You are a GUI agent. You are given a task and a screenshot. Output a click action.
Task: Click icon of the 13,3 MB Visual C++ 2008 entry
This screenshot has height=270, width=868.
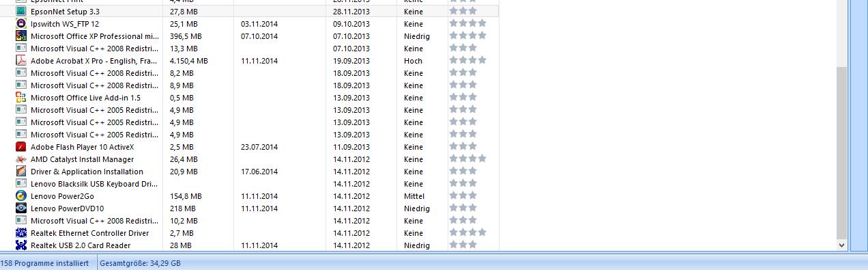click(21, 49)
